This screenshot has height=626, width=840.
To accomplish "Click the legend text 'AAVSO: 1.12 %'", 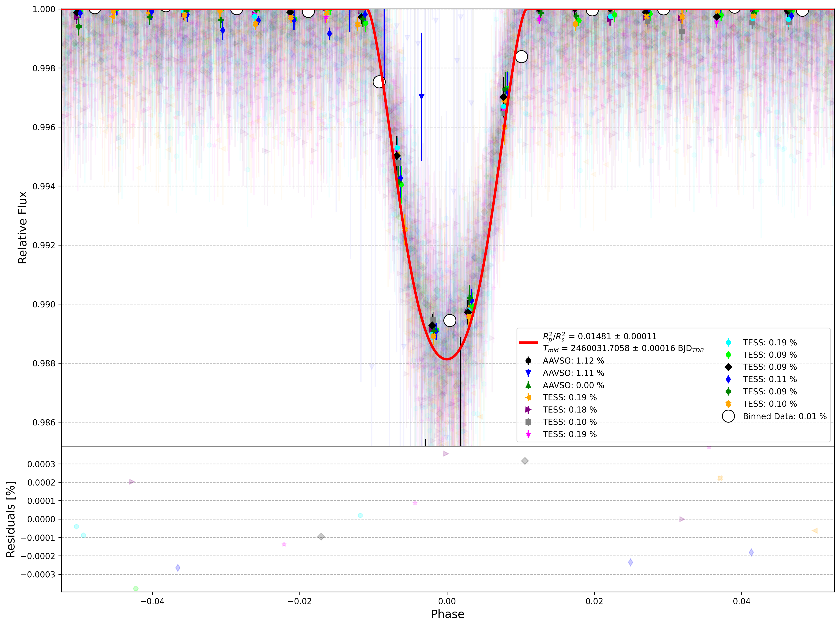I will point(574,361).
